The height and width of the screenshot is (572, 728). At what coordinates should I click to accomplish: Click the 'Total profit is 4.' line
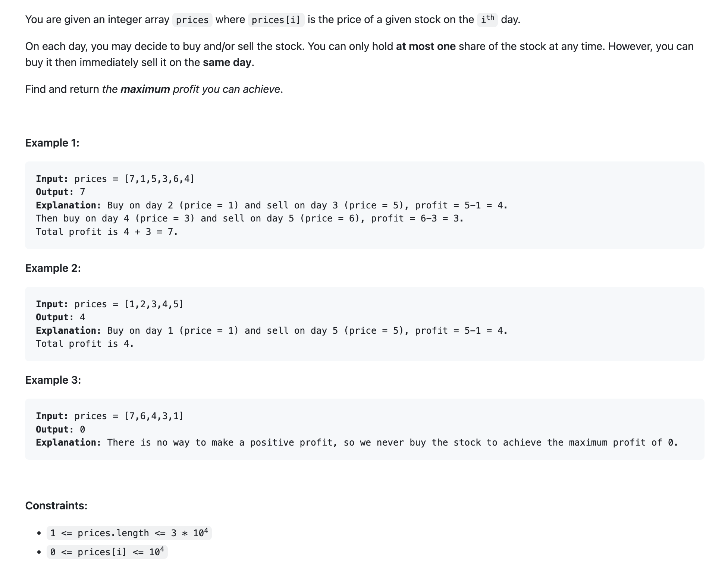(x=85, y=344)
